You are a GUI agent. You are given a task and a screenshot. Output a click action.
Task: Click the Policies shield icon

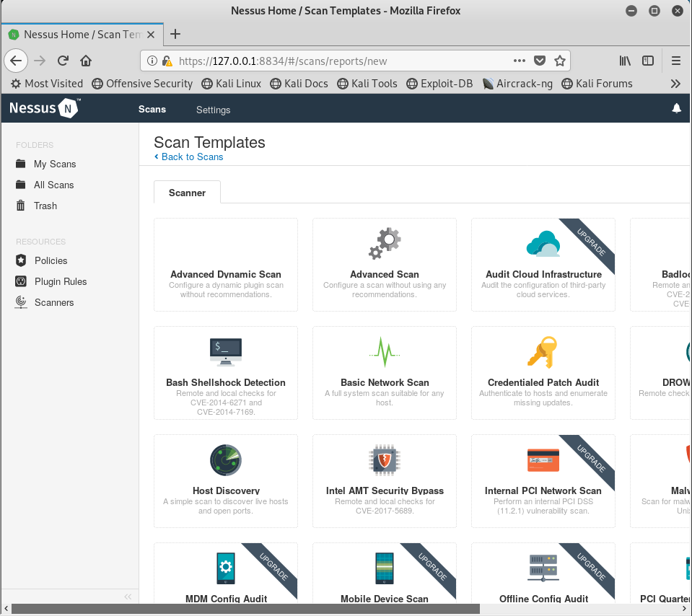coord(21,260)
